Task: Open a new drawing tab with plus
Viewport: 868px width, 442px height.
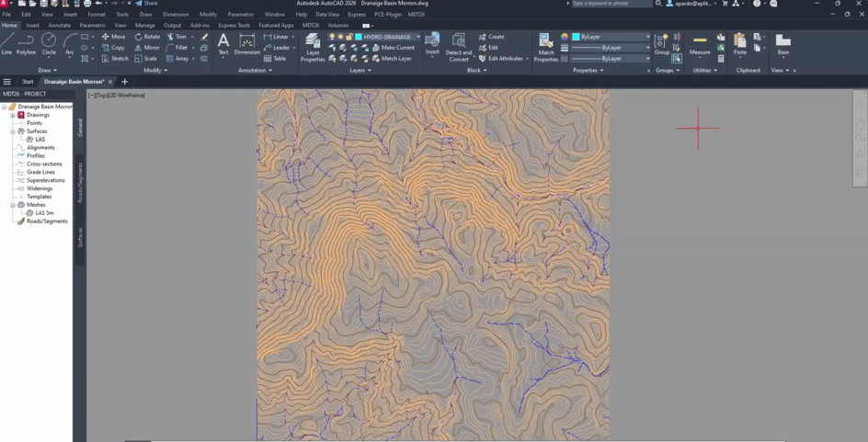Action: tap(124, 82)
